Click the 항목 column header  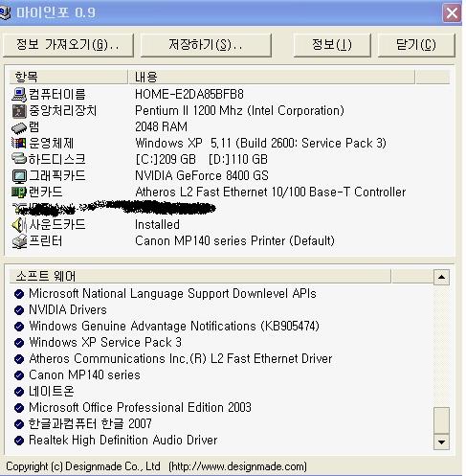click(68, 77)
